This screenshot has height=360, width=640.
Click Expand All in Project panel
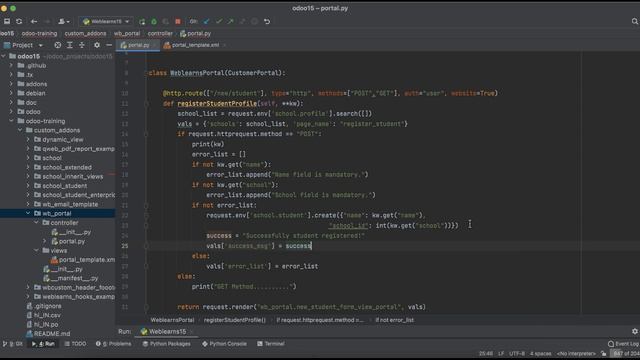tap(70, 45)
